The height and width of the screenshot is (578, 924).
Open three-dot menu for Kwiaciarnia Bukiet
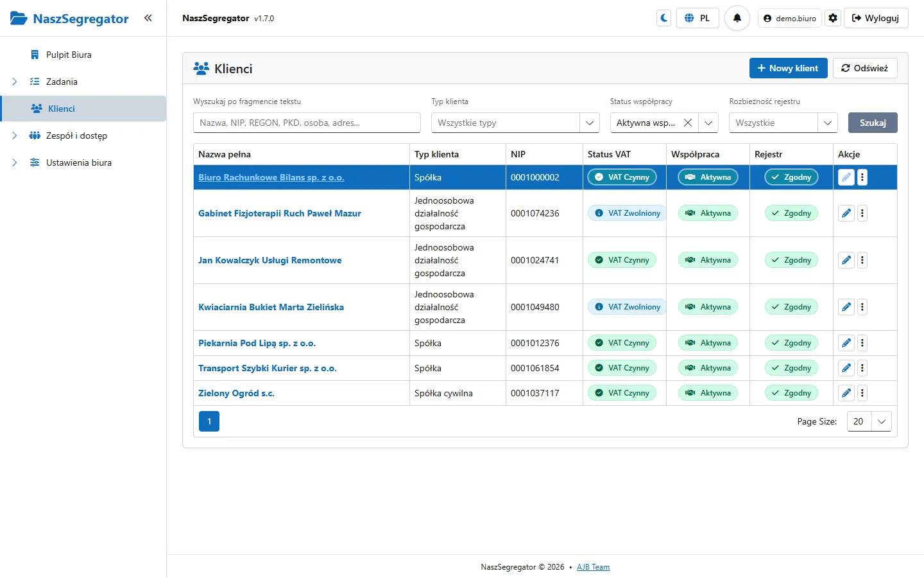pyautogui.click(x=862, y=307)
